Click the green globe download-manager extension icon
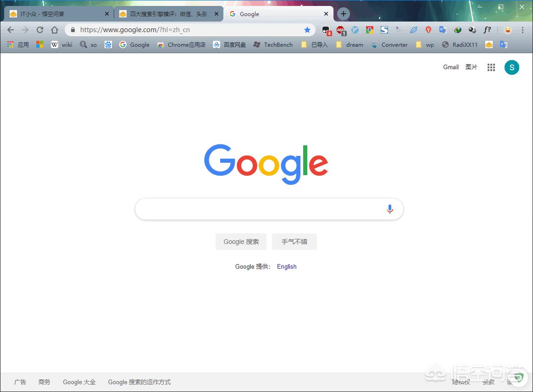The height and width of the screenshot is (392, 533). click(457, 30)
